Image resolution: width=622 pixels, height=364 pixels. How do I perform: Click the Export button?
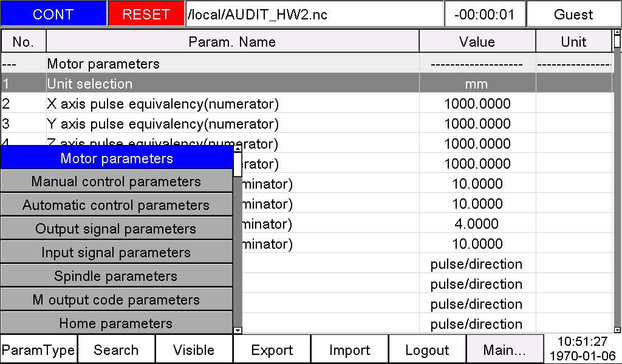tap(272, 349)
